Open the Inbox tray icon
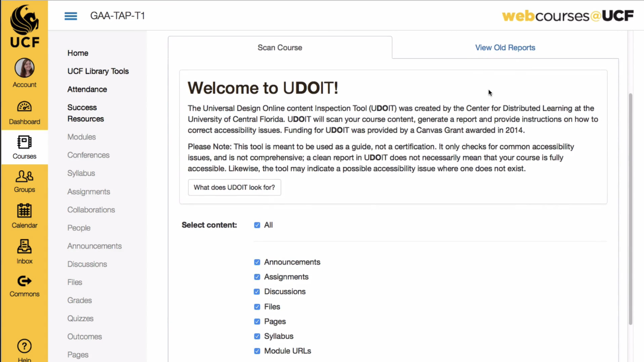Screen dimensions: 644x362 tap(25, 247)
